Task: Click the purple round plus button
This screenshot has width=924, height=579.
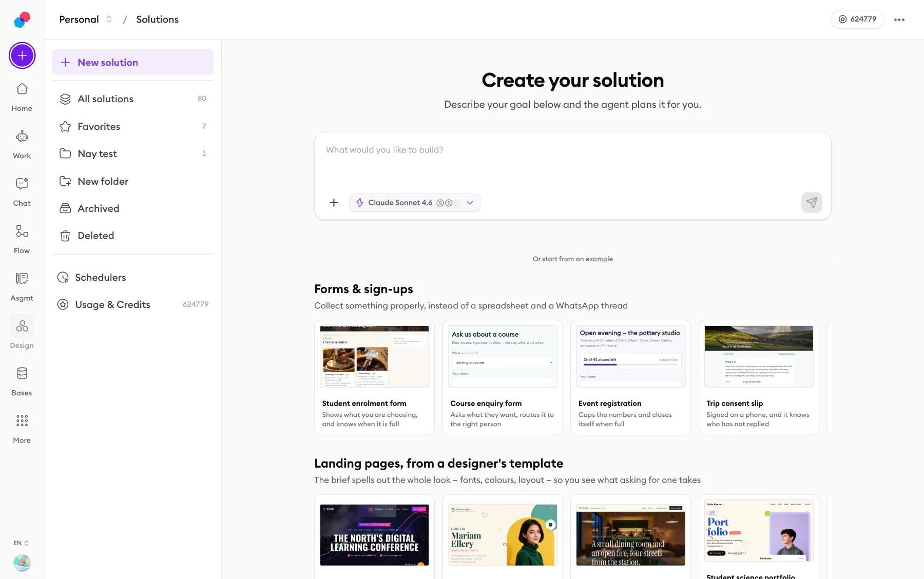Action: point(22,55)
